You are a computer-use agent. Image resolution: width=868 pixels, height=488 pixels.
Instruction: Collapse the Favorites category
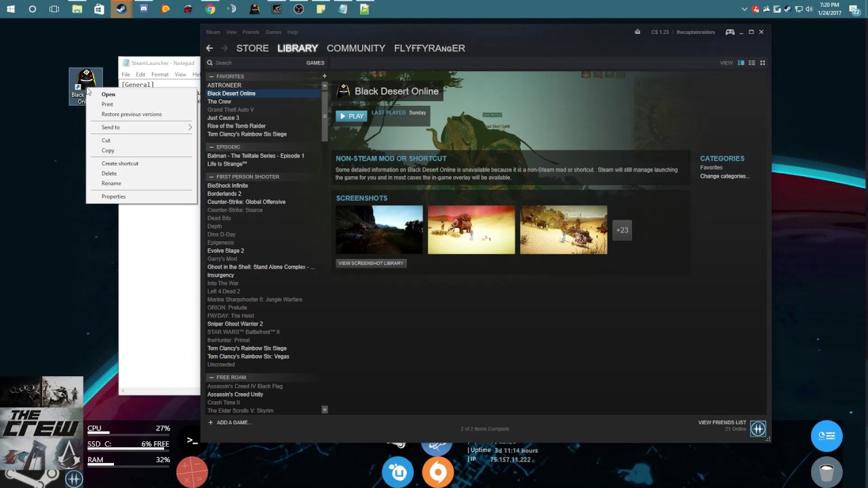pyautogui.click(x=211, y=77)
